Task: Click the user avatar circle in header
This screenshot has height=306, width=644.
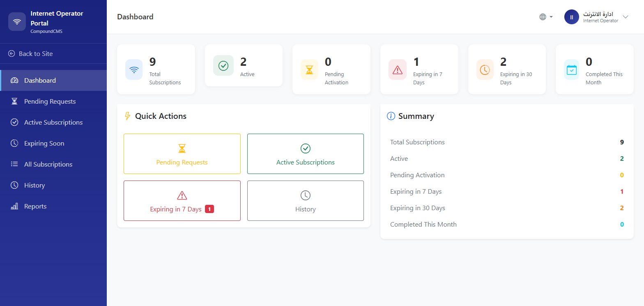Action: tap(571, 17)
